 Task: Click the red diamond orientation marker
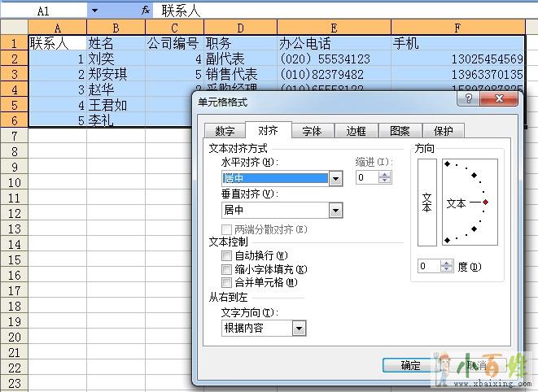pos(486,202)
